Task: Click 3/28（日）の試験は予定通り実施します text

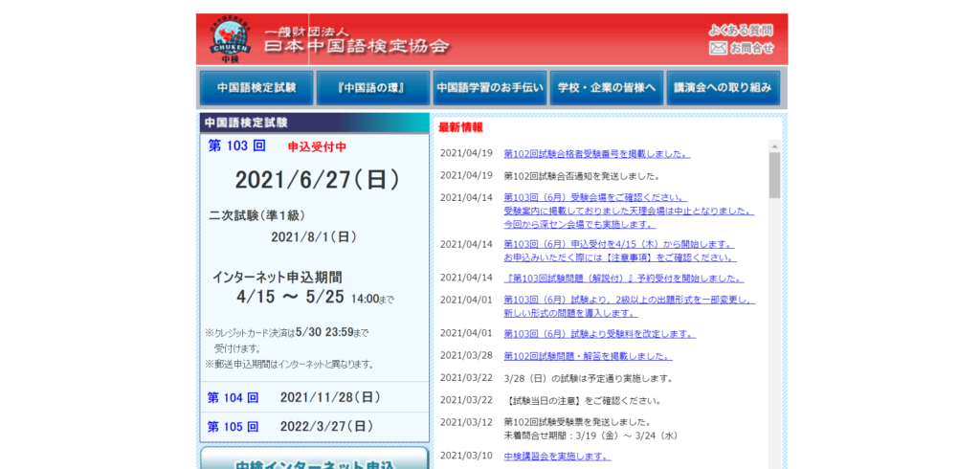Action: 589,378
